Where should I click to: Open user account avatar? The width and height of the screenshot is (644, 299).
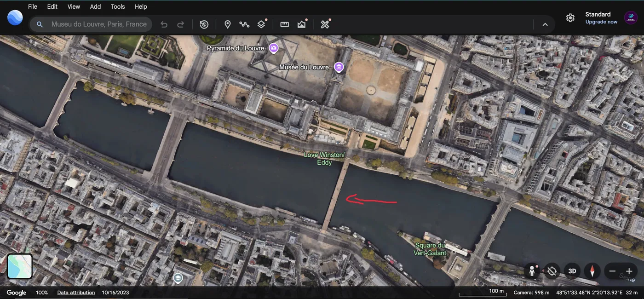[631, 17]
